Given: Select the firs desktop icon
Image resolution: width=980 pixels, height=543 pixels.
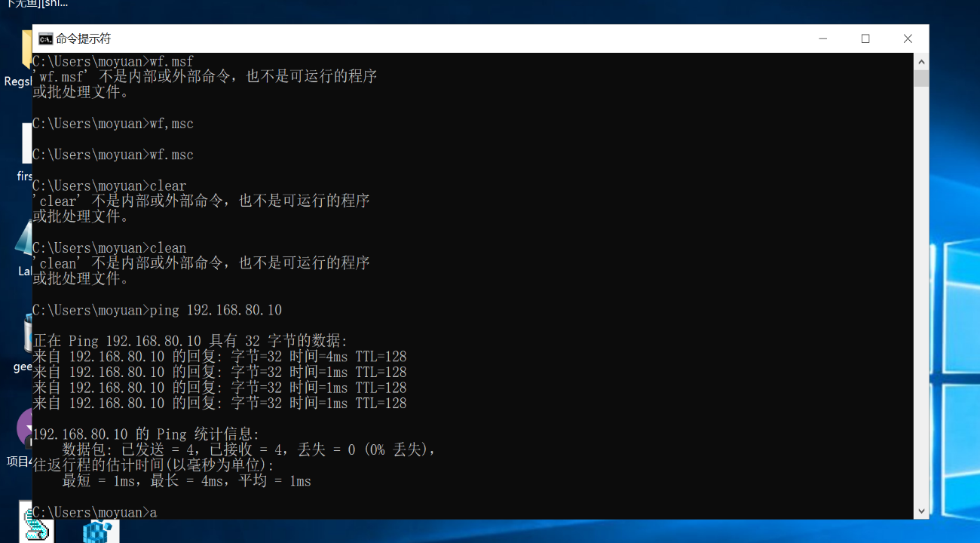Looking at the screenshot, I should point(25,153).
